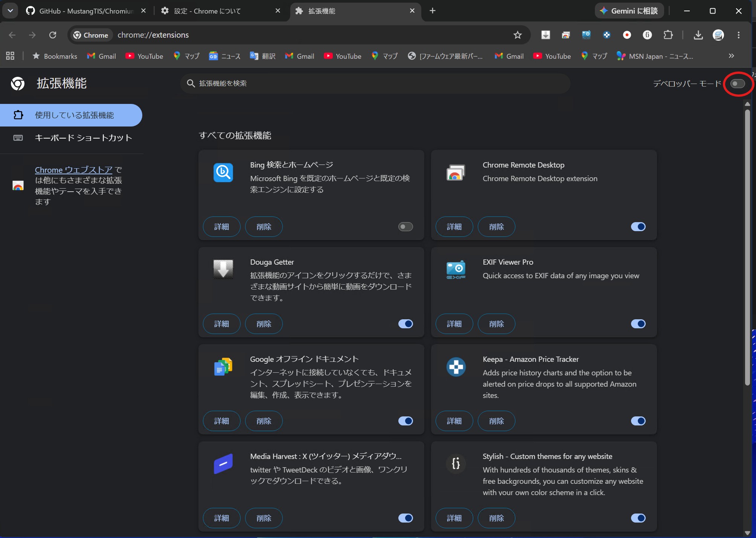The width and height of the screenshot is (756, 538).
Task: Open the Bookmarks folder in bookmarks bar
Action: point(55,56)
